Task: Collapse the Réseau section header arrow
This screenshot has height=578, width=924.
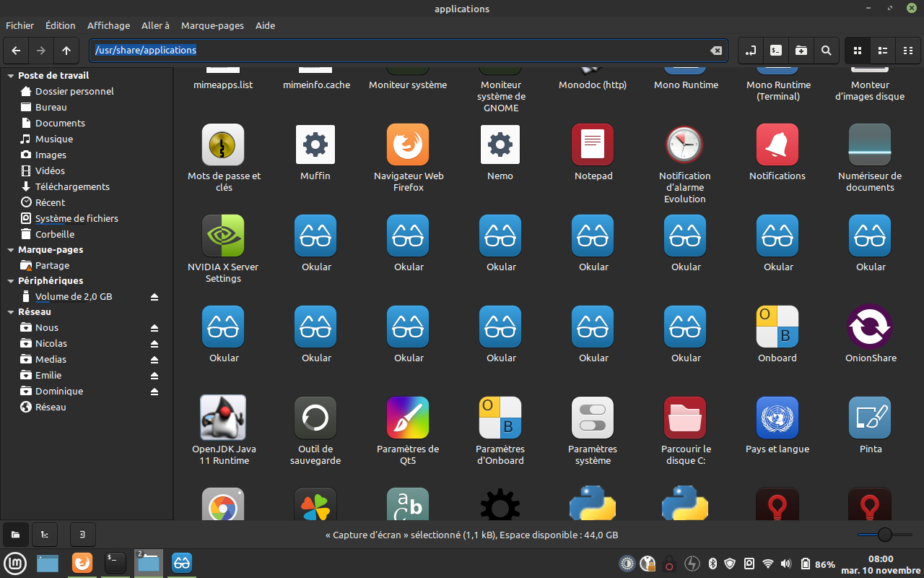Action: [x=11, y=312]
